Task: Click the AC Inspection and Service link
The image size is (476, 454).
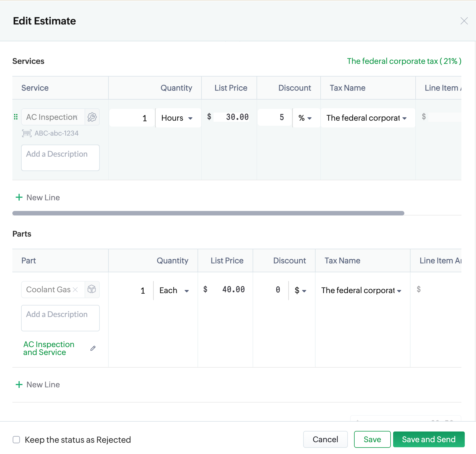Action: tap(49, 348)
